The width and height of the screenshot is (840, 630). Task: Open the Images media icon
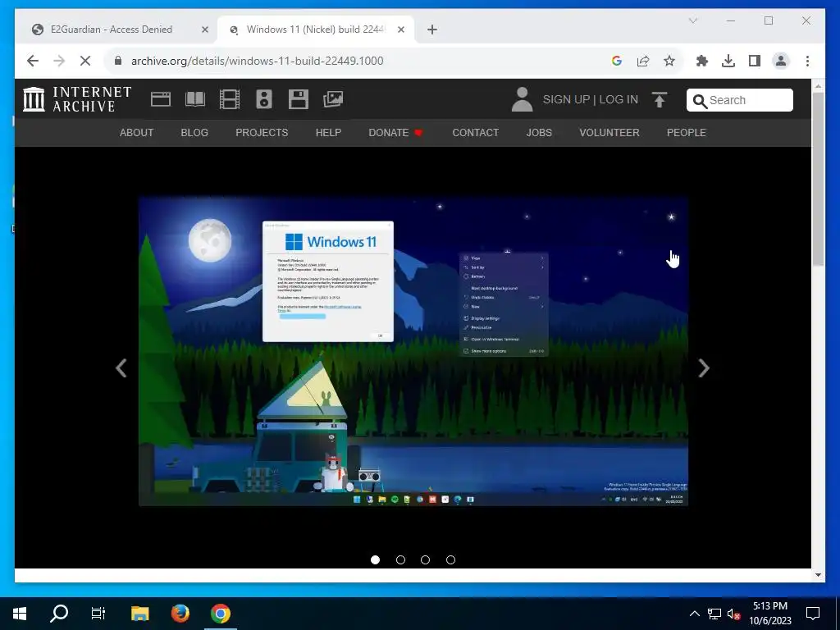(x=333, y=99)
